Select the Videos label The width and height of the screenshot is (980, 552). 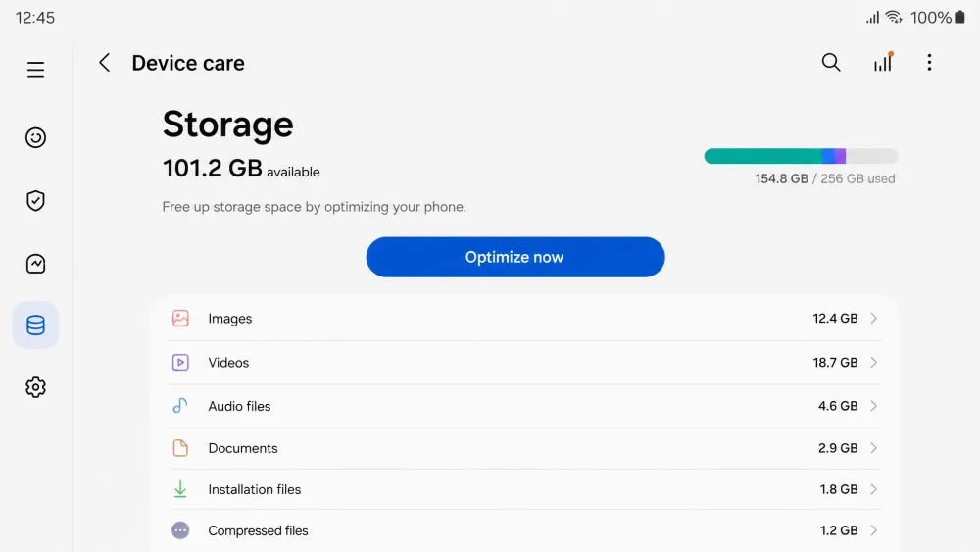click(x=228, y=363)
